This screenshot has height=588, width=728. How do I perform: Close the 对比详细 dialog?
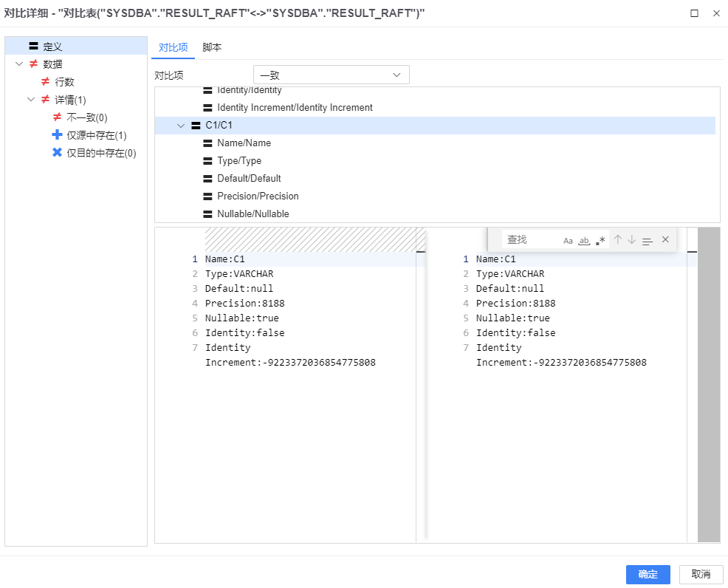click(x=716, y=13)
